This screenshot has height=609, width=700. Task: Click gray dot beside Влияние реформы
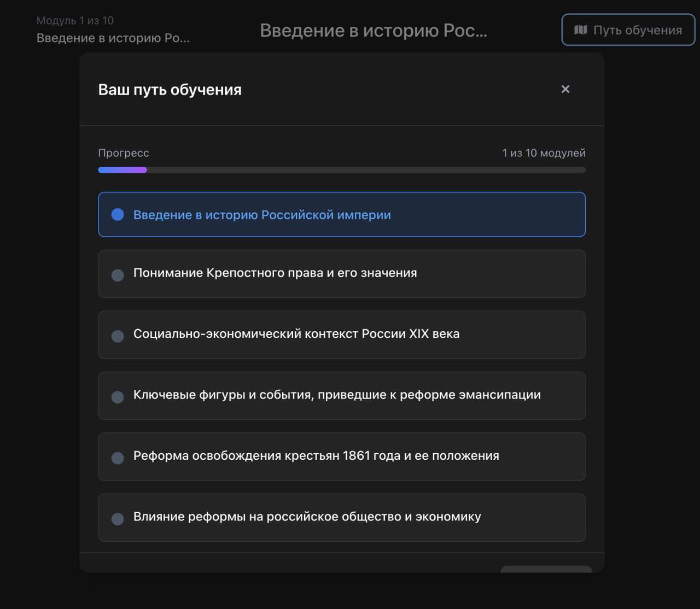[x=118, y=519]
